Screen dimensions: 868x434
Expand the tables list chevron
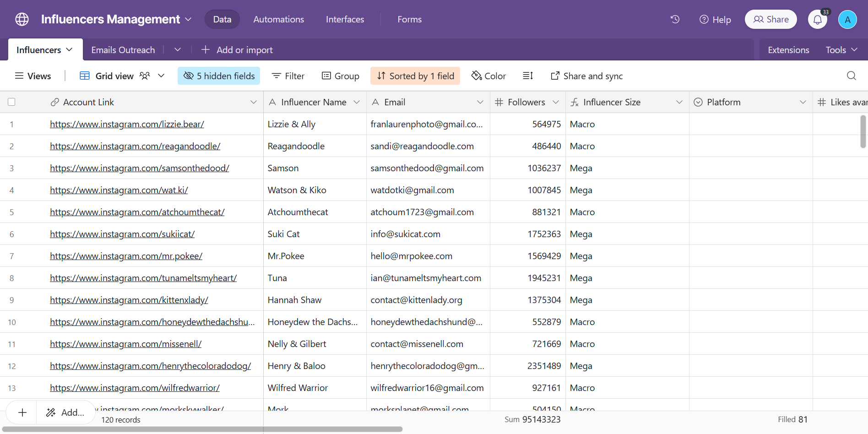[178, 49]
